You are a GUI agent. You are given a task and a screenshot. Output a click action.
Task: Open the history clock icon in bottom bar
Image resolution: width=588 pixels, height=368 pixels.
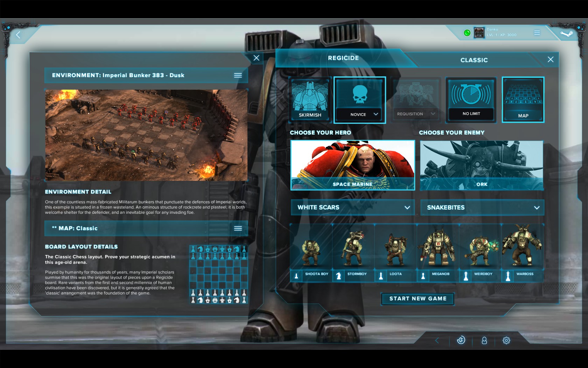click(461, 340)
